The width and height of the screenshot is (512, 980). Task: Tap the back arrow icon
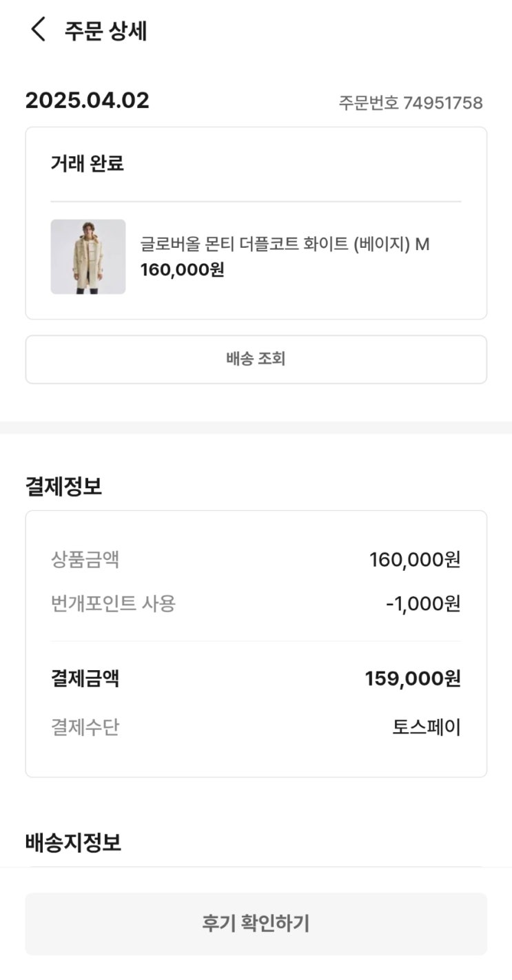[39, 30]
